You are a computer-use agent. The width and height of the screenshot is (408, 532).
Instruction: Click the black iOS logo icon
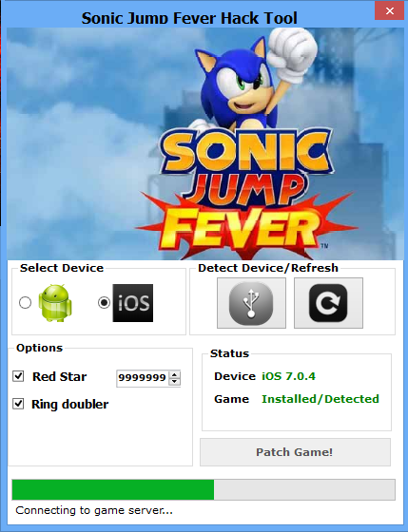pos(133,303)
